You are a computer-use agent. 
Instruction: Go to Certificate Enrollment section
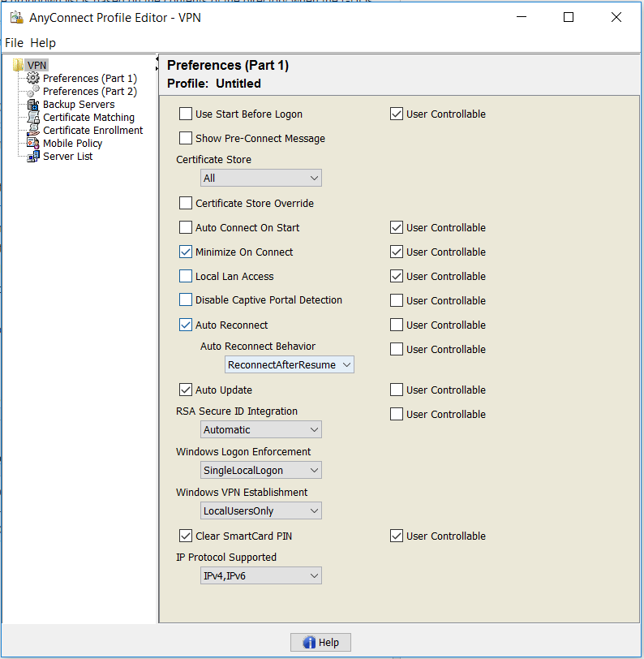coord(92,131)
